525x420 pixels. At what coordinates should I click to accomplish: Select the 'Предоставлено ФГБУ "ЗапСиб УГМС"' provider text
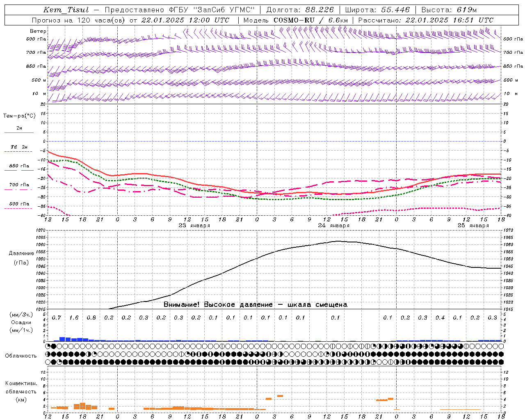(x=180, y=10)
